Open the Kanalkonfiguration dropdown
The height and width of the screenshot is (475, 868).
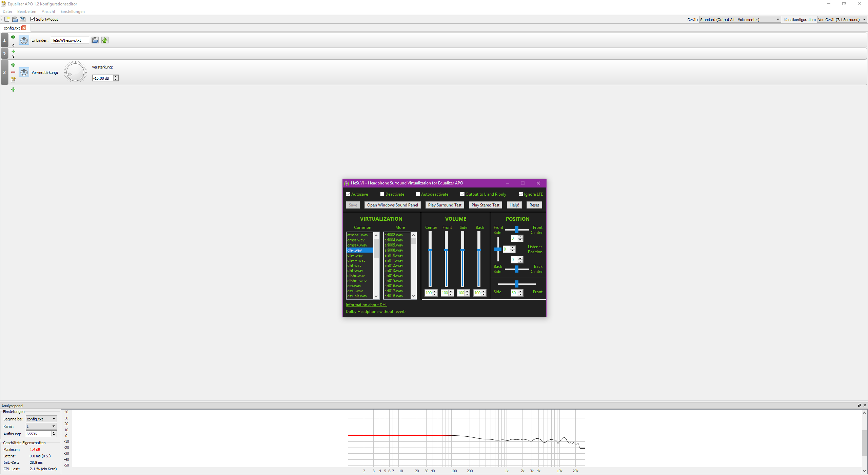(842, 20)
